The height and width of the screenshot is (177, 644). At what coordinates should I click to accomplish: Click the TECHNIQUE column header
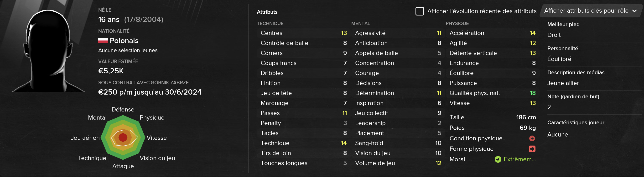(x=270, y=24)
